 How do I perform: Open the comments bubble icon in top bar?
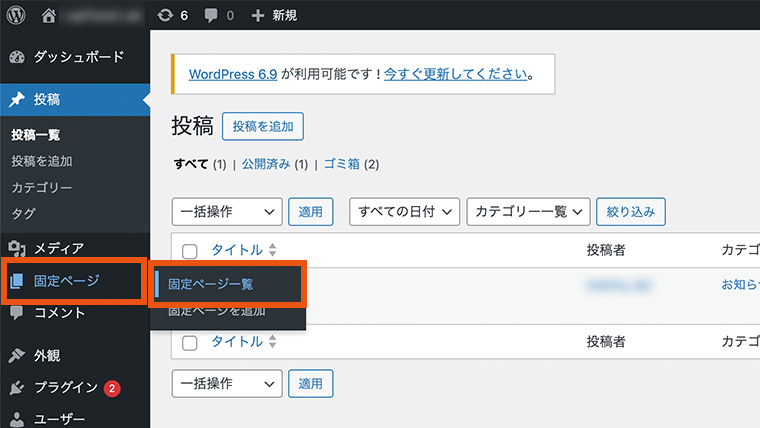(211, 16)
